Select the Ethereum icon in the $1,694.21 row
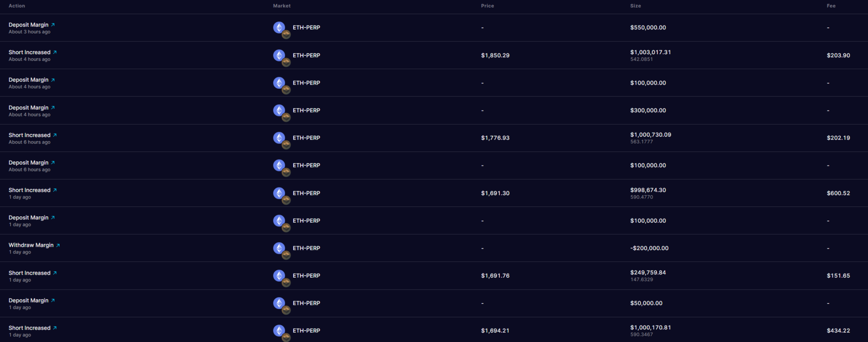868x342 pixels. pos(279,330)
